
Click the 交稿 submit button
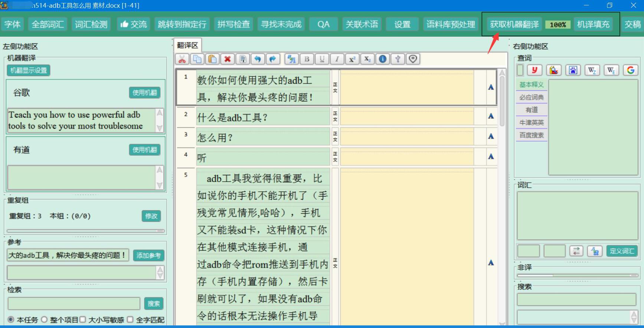click(x=633, y=24)
